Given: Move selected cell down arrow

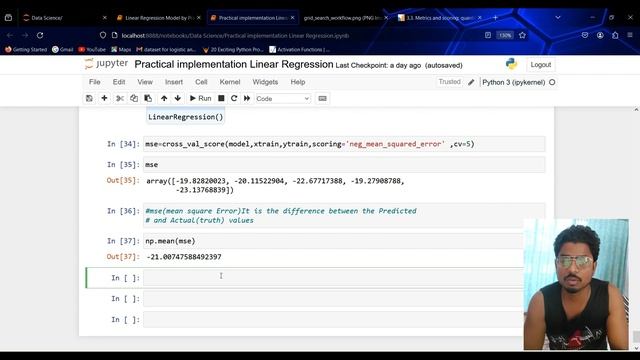Looking at the screenshot, I should 178,98.
